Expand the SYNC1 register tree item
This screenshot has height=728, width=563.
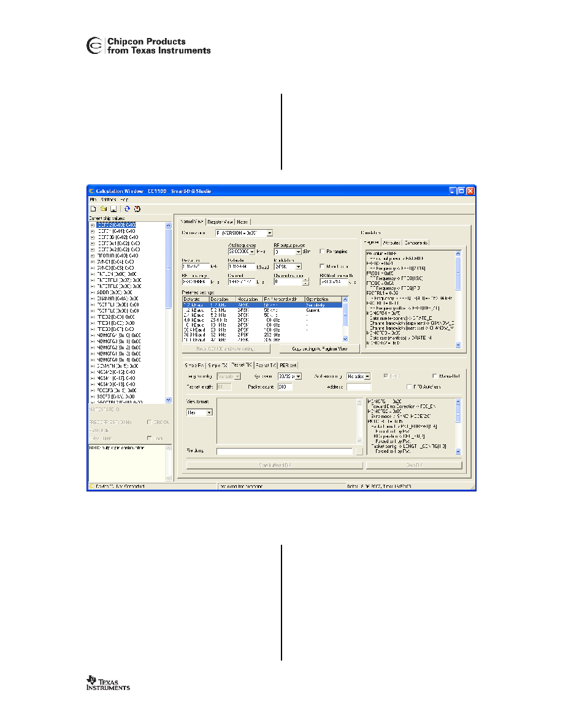pyautogui.click(x=92, y=262)
